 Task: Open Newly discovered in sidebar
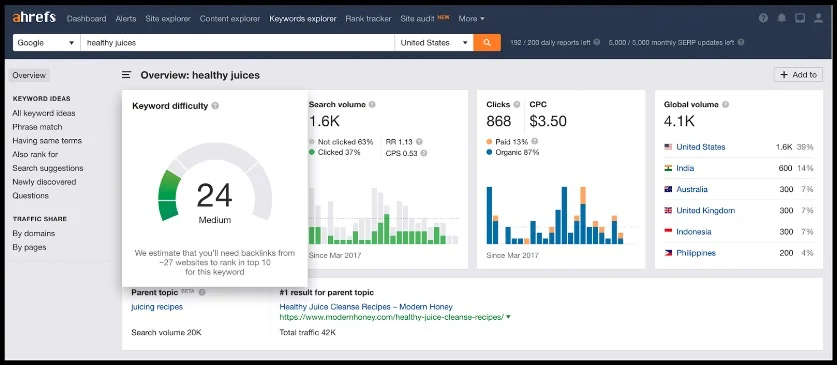tap(44, 182)
